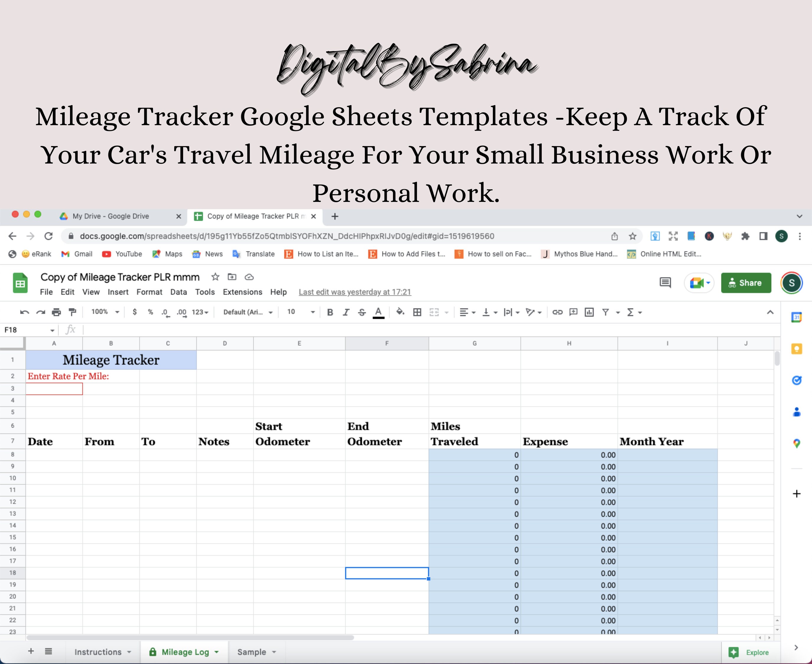Open the 123 number format dropdown
This screenshot has width=812, height=664.
(200, 312)
